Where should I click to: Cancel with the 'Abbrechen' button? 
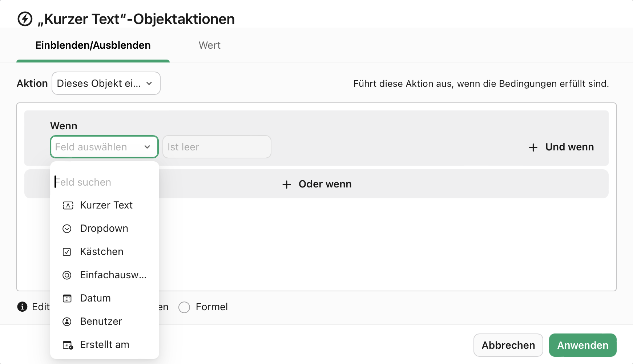pyautogui.click(x=508, y=345)
